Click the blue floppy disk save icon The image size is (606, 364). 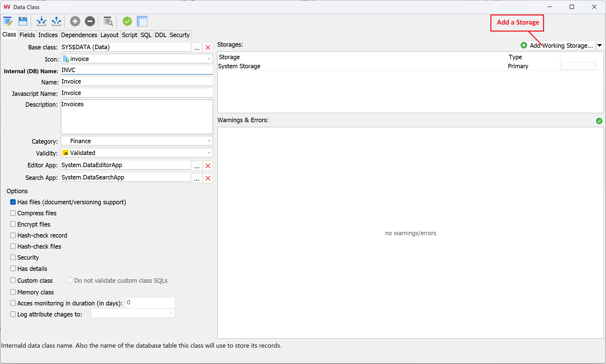pyautogui.click(x=22, y=21)
